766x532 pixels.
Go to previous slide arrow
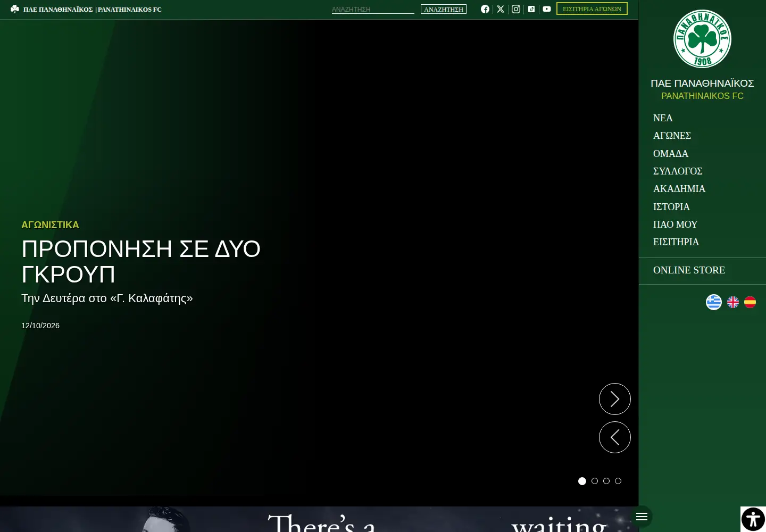(615, 437)
